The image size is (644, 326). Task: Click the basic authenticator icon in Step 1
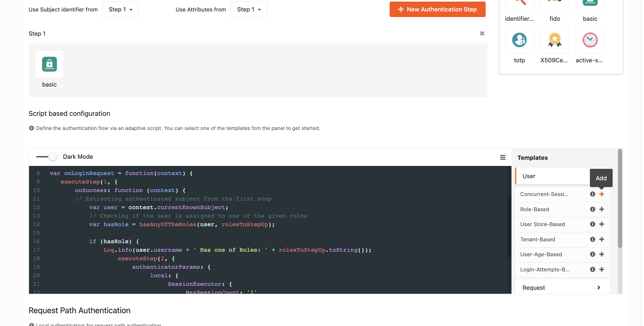point(49,64)
